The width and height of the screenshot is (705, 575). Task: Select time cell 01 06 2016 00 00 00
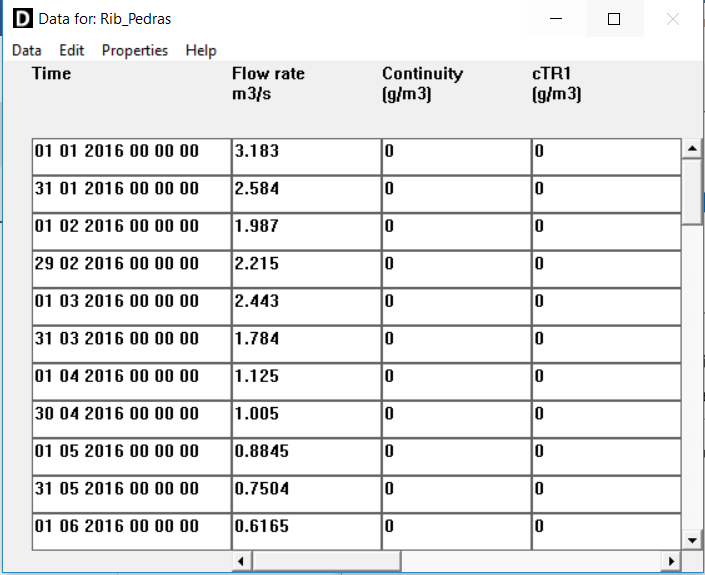(131, 527)
